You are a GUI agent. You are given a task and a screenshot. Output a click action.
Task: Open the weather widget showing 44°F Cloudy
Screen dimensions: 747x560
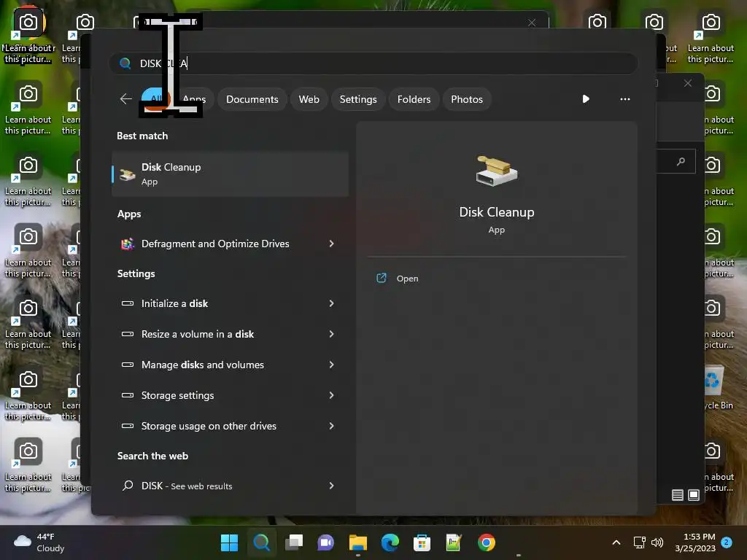point(39,542)
